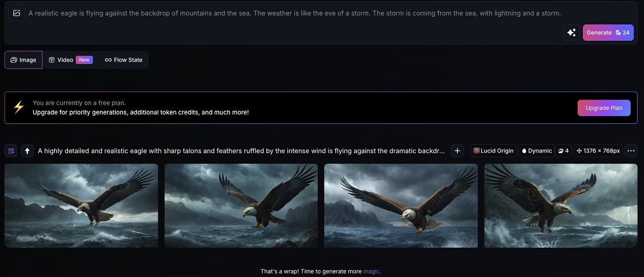Click the image count 4 icon

click(563, 151)
